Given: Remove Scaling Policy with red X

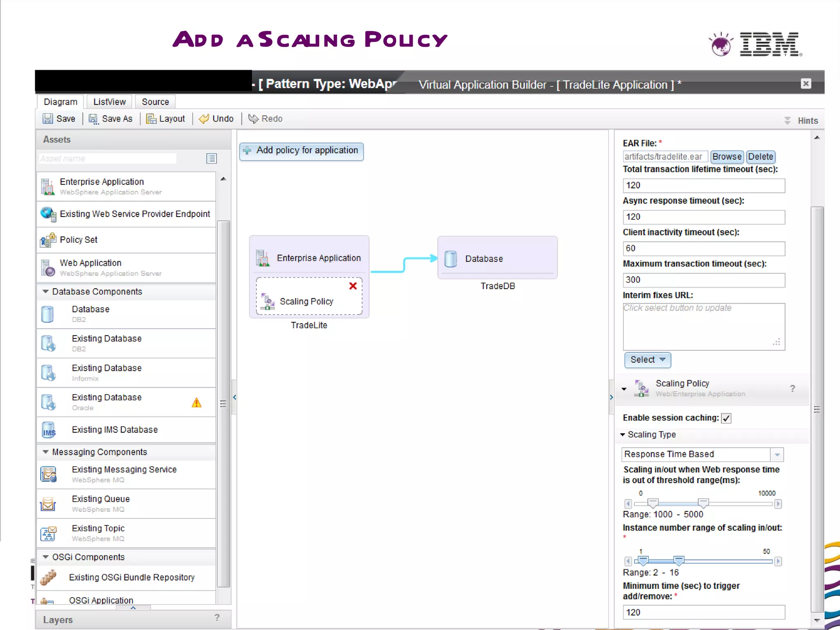Looking at the screenshot, I should [x=353, y=286].
